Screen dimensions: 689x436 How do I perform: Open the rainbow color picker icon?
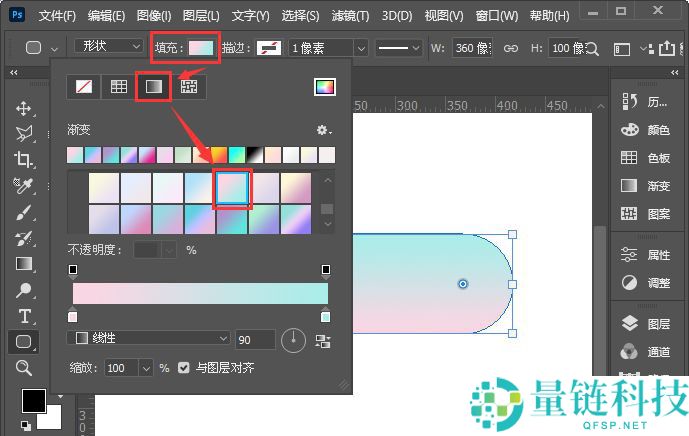(324, 87)
